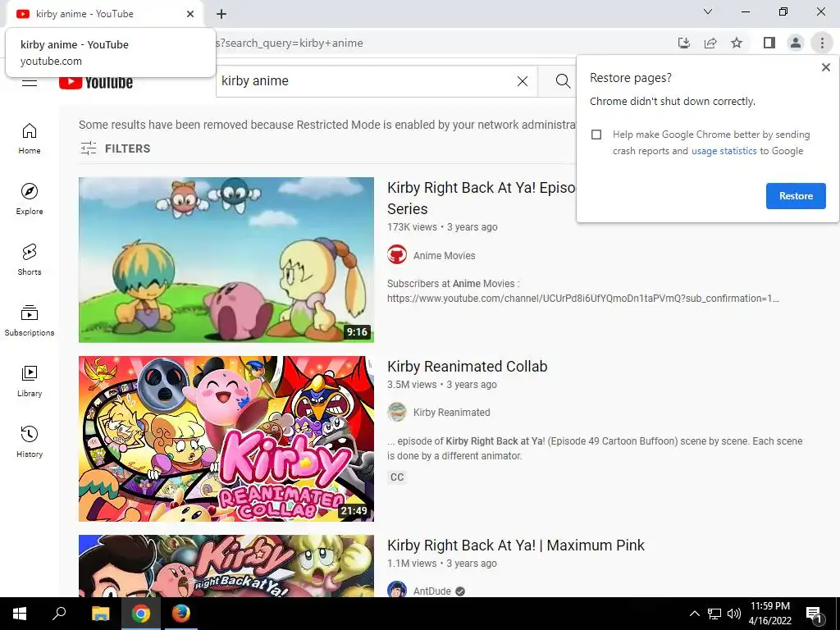Screen dimensions: 840x630
Task: Open Explore in the sidebar
Action: pos(30,199)
